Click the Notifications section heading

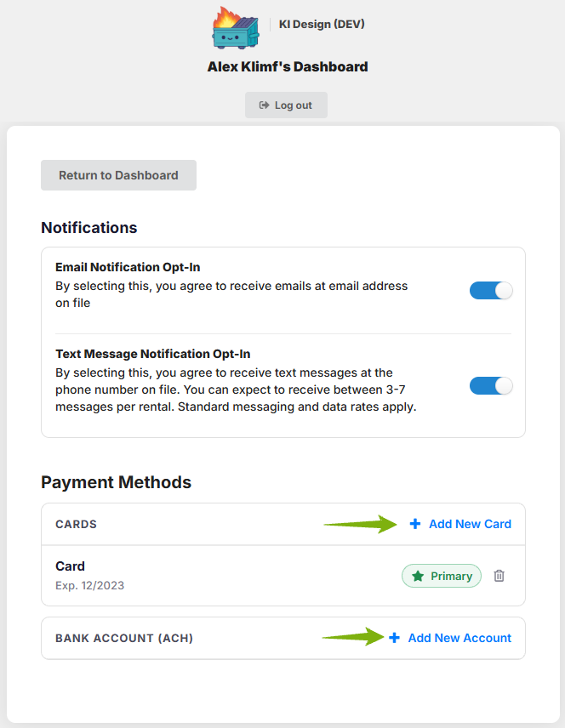click(89, 228)
